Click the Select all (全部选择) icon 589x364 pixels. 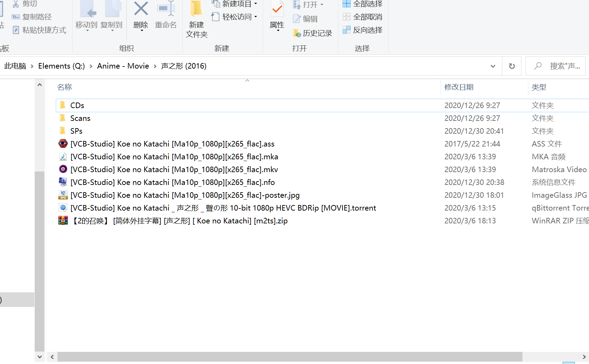coord(347,4)
